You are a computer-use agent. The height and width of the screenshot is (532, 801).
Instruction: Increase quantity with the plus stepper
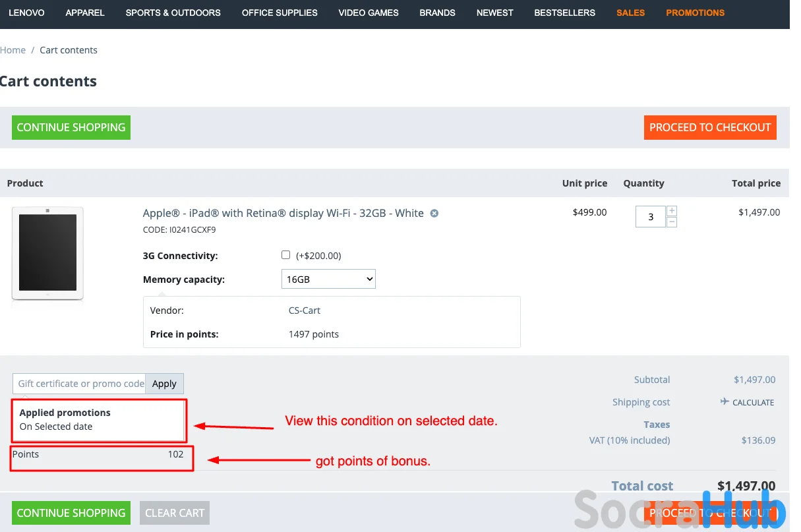(672, 211)
